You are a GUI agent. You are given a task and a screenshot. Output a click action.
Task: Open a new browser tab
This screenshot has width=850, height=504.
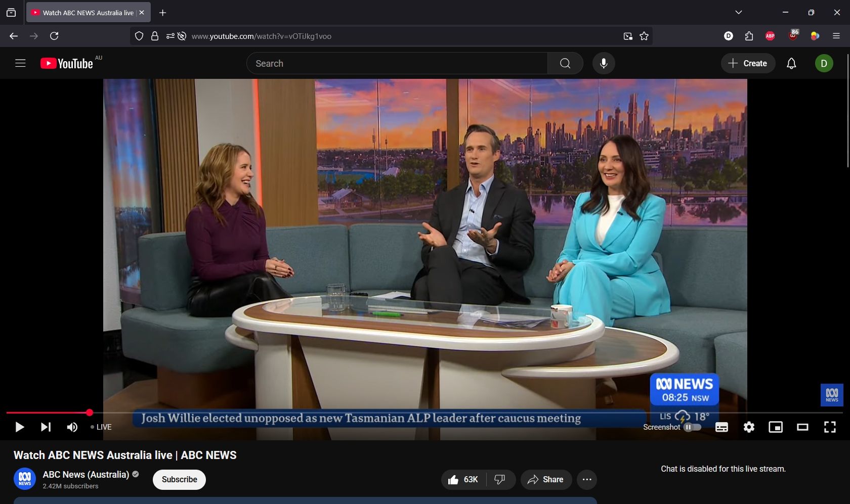pos(163,13)
